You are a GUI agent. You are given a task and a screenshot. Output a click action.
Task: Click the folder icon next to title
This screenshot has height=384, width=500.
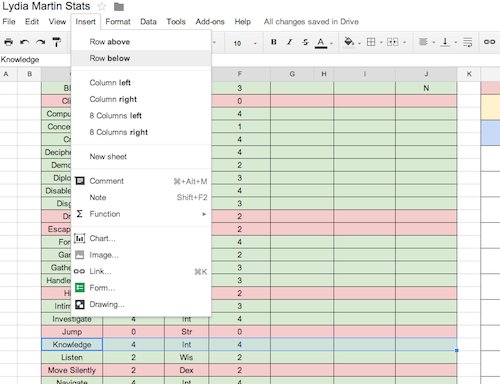119,6
